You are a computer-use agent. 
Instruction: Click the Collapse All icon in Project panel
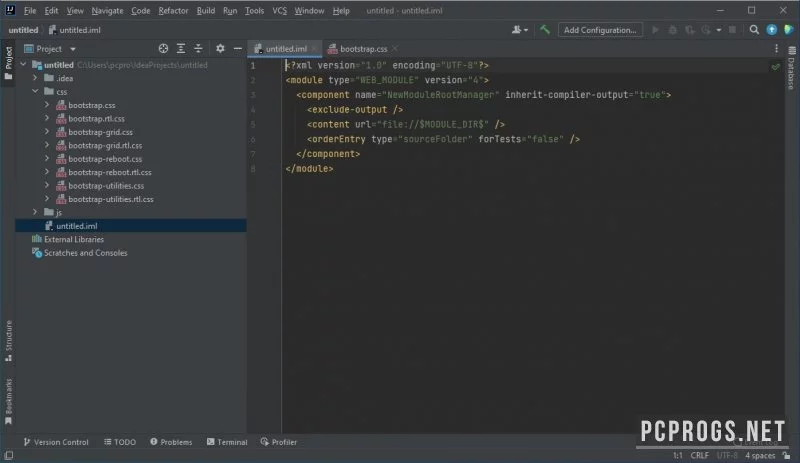pos(198,48)
